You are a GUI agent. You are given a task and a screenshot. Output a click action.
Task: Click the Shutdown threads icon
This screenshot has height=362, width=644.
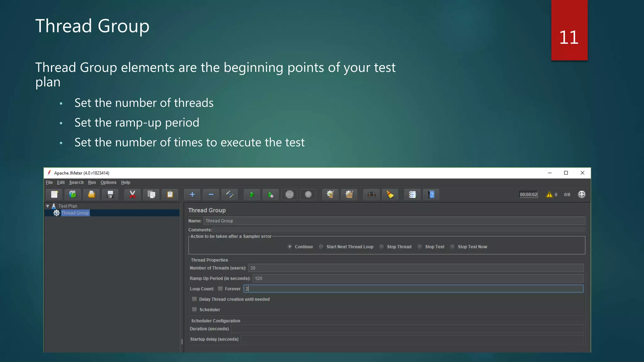(x=308, y=195)
